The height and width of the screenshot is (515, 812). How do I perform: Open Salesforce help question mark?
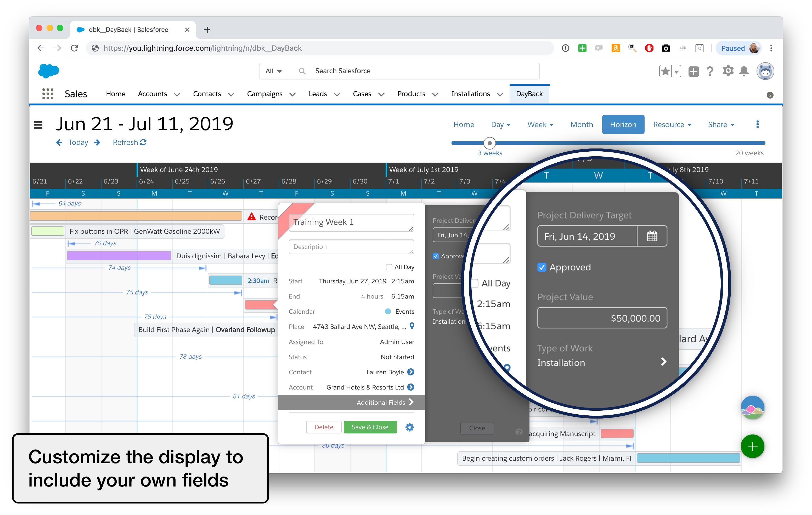[710, 71]
